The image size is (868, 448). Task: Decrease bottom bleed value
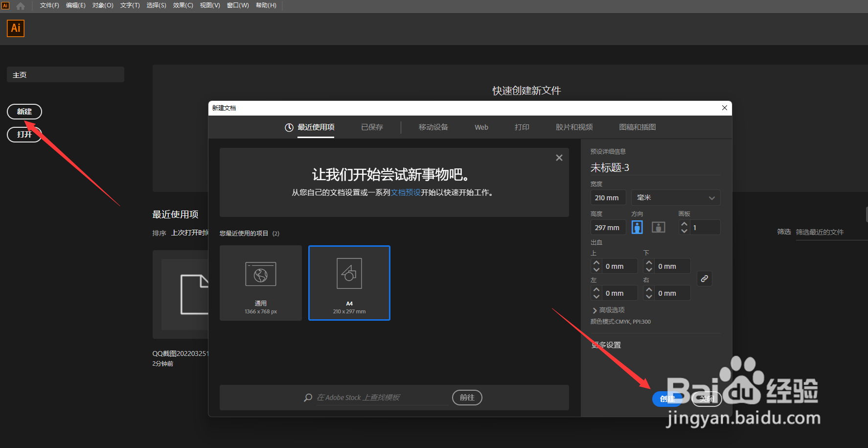[649, 270]
